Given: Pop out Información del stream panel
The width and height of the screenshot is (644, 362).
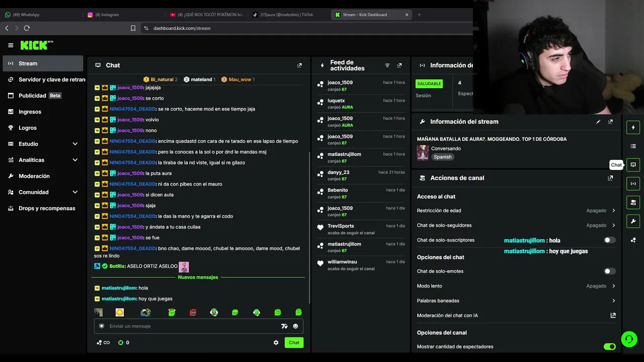Looking at the screenshot, I should [x=610, y=122].
